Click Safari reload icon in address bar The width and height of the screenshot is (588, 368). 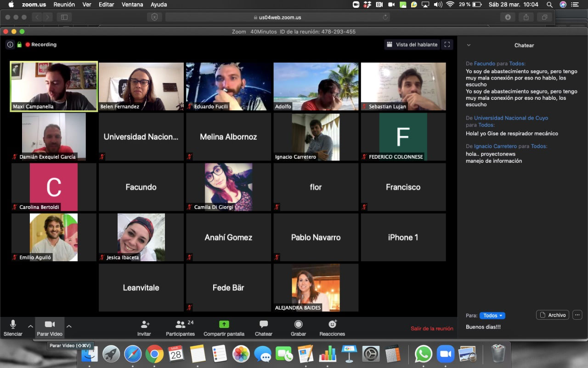[x=385, y=17]
